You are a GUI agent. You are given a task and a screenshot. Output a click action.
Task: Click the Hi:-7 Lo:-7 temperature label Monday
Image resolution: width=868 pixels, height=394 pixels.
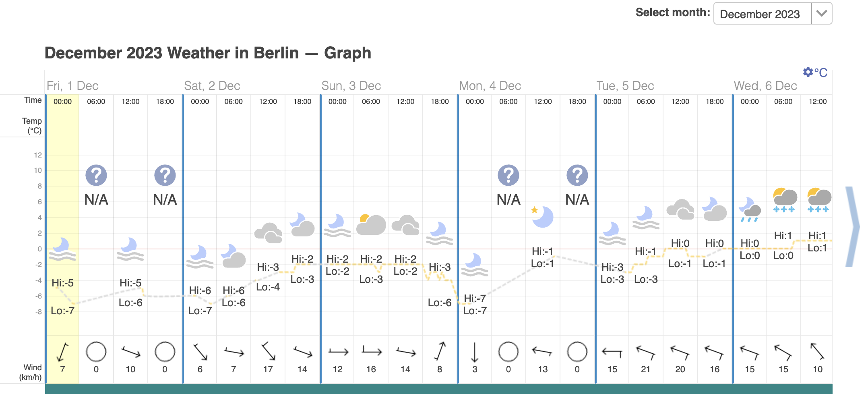tap(475, 305)
